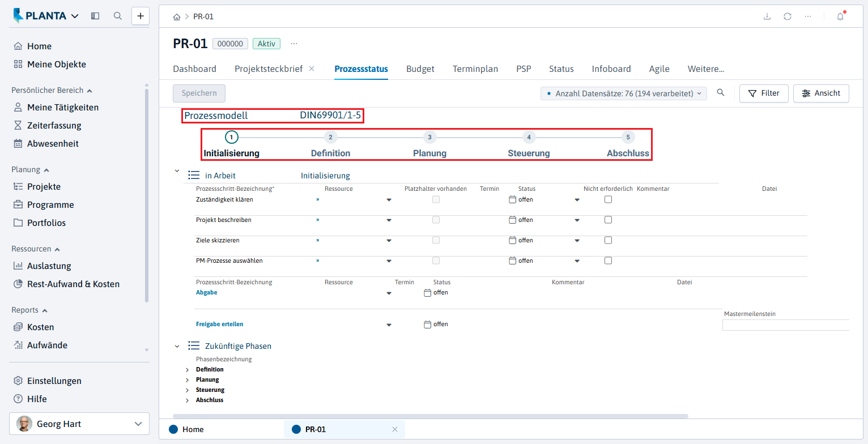This screenshot has height=444, width=868.
Task: Go to the home breadcrumb icon
Action: pyautogui.click(x=177, y=16)
